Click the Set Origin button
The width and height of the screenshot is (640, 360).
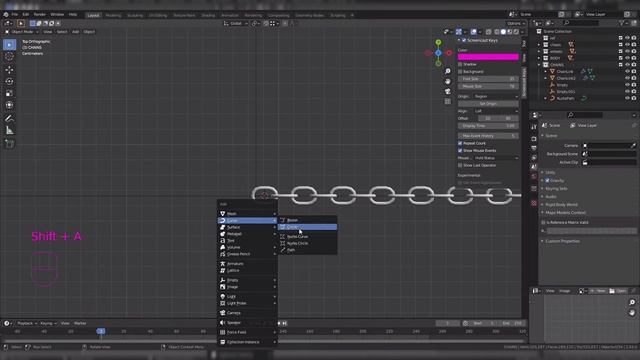coord(488,104)
